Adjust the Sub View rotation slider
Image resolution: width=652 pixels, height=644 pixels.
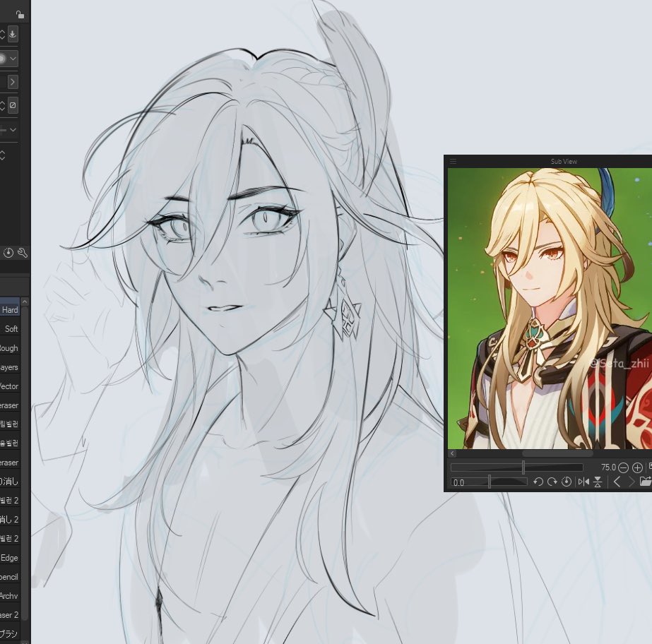click(489, 482)
